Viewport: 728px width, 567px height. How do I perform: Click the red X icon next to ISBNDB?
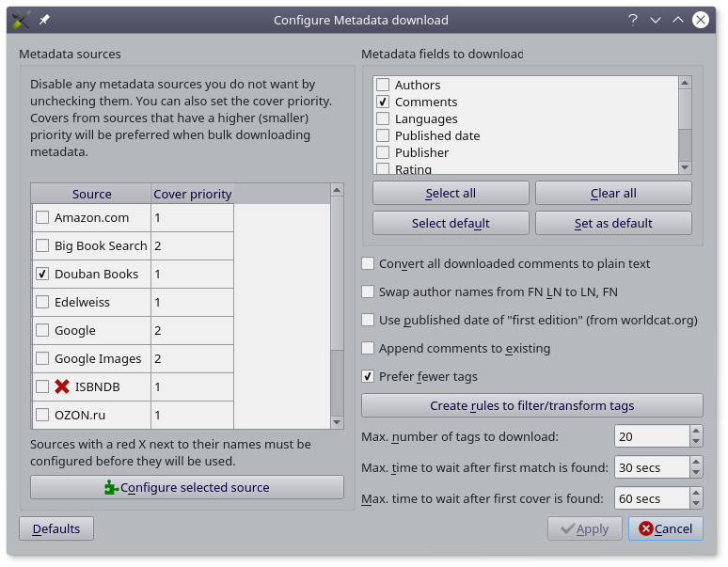(63, 386)
